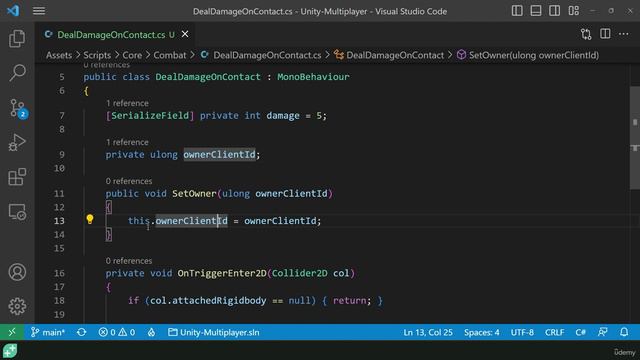The image size is (640, 360).
Task: Open the Run and Debug view
Action: pyautogui.click(x=17, y=142)
